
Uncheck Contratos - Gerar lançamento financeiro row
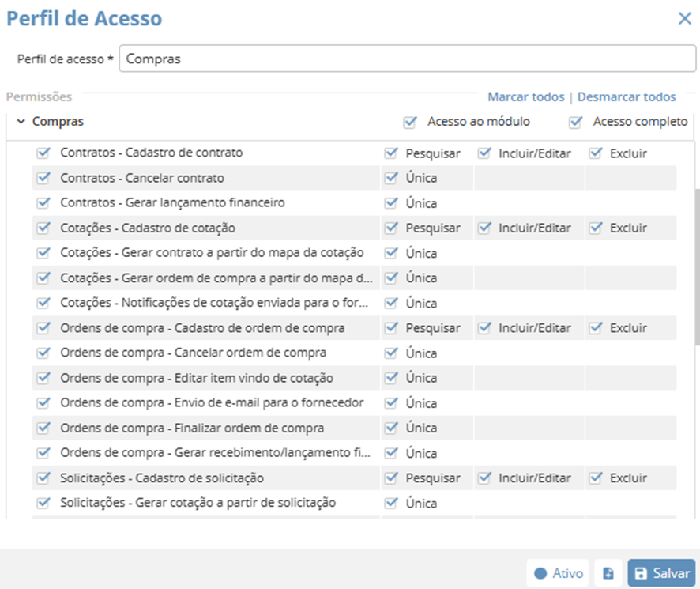[43, 203]
